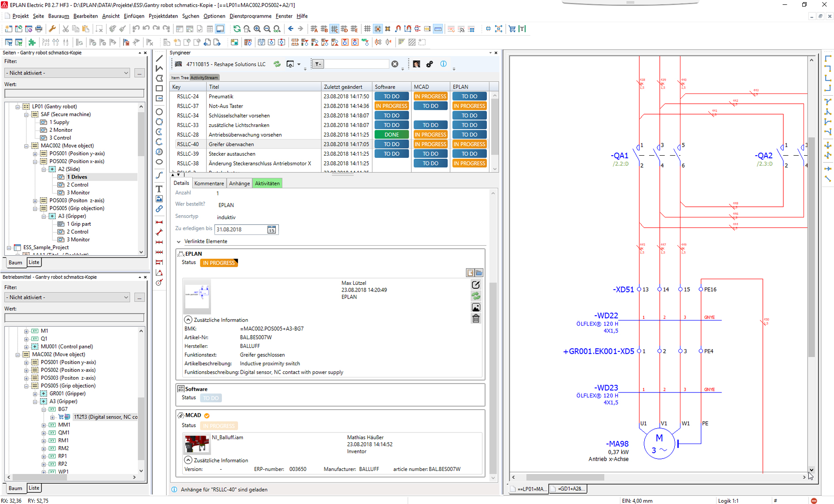The image size is (834, 504).
Task: Switch to the Kommentare tab
Action: (x=209, y=183)
